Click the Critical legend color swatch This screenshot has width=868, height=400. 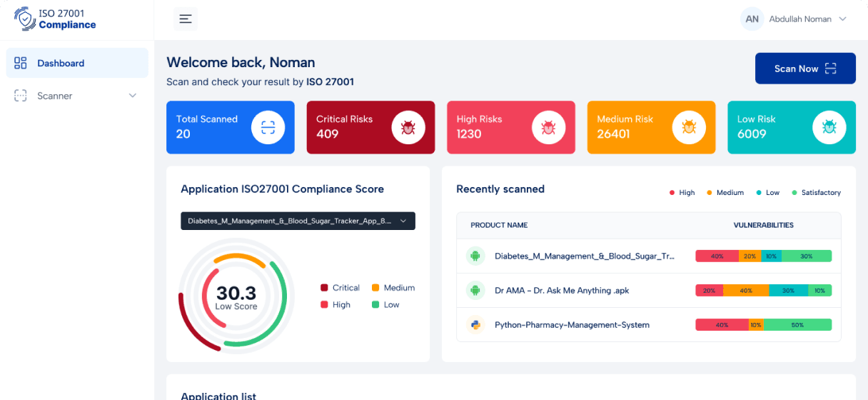(x=324, y=288)
